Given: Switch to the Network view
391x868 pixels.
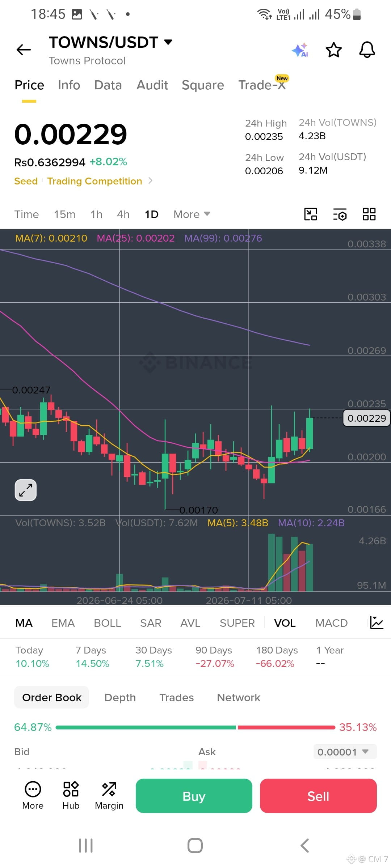Looking at the screenshot, I should click(x=239, y=697).
